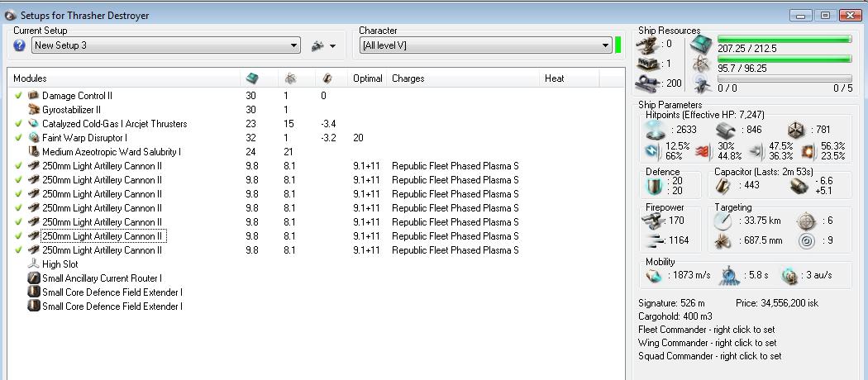Viewport: 868px width, 380px height.
Task: Click the Damage Control II module icon
Action: [34, 96]
